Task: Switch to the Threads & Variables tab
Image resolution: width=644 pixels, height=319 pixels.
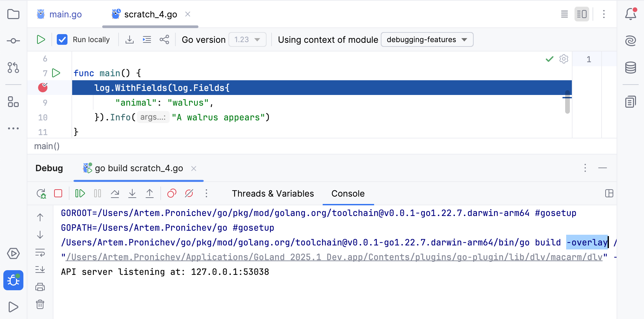Action: tap(273, 194)
